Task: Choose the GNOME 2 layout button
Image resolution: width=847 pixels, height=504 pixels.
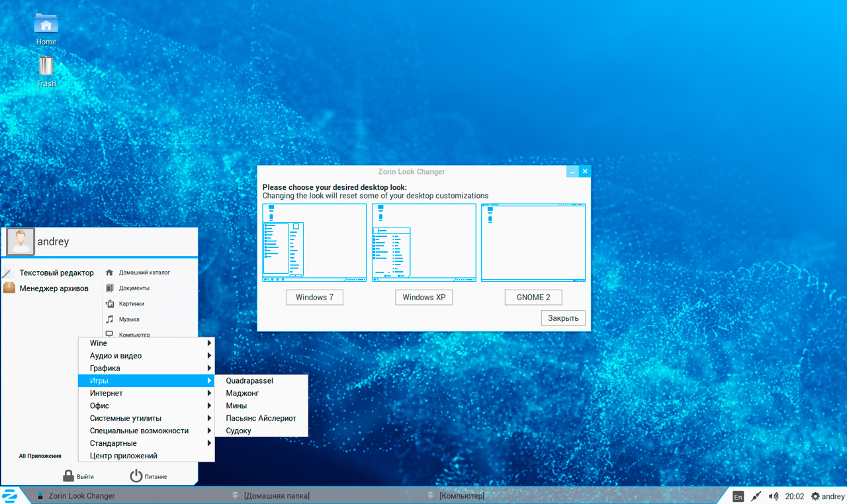Action: (533, 297)
